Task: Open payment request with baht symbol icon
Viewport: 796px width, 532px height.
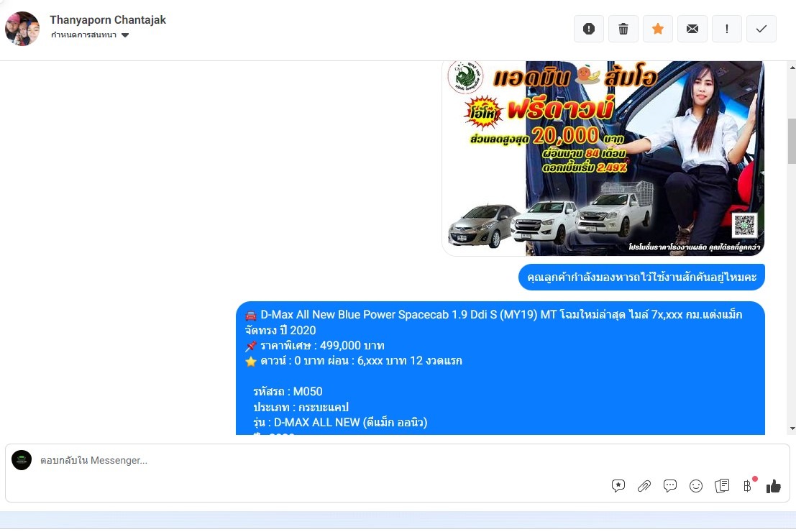Action: coord(748,486)
